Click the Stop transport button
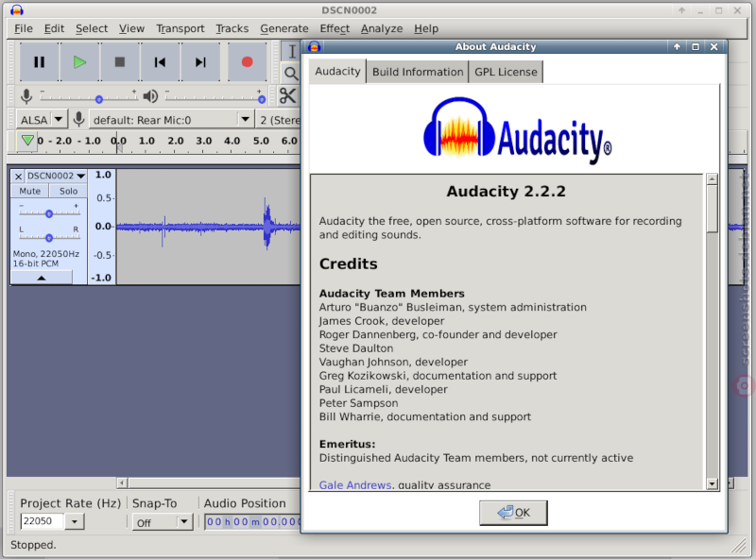This screenshot has height=559, width=756. click(120, 62)
